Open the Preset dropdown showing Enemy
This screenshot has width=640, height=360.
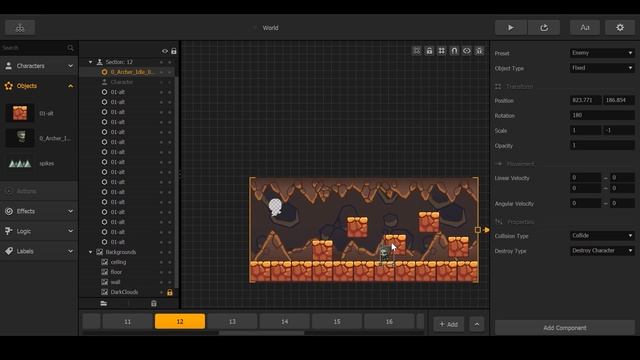tap(602, 53)
